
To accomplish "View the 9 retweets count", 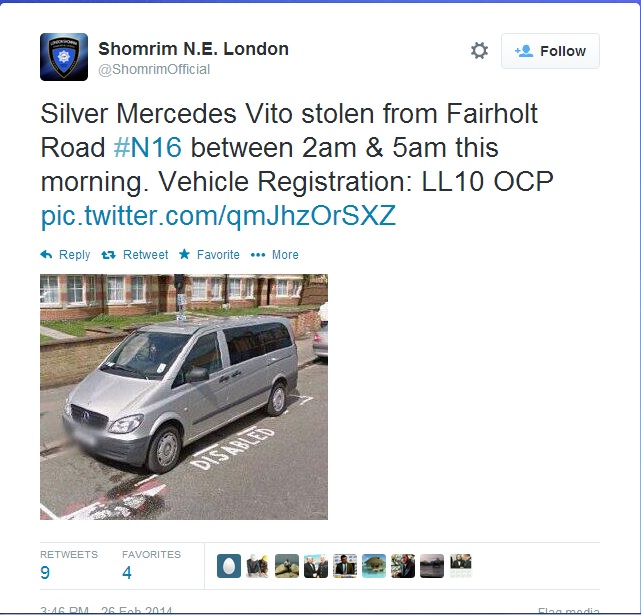I will click(x=45, y=572).
